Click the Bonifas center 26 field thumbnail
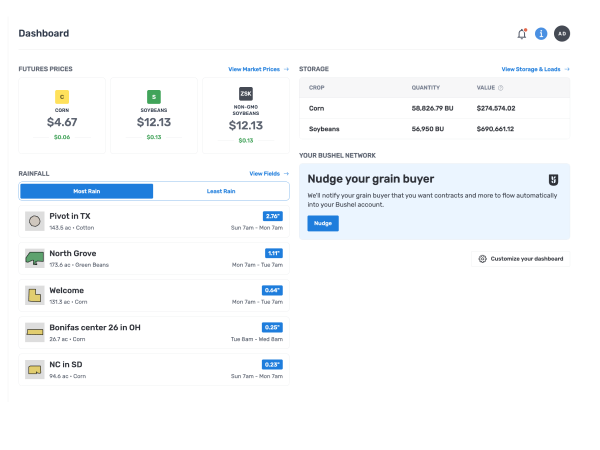 [35, 333]
